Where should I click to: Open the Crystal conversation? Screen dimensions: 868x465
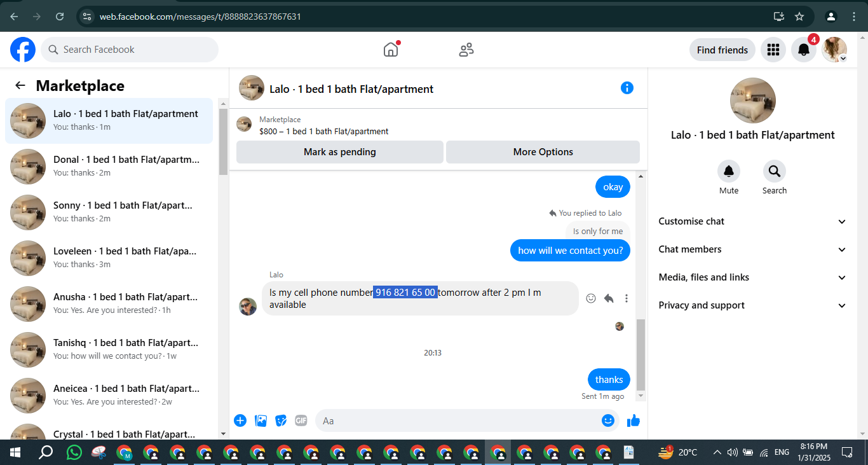109,429
